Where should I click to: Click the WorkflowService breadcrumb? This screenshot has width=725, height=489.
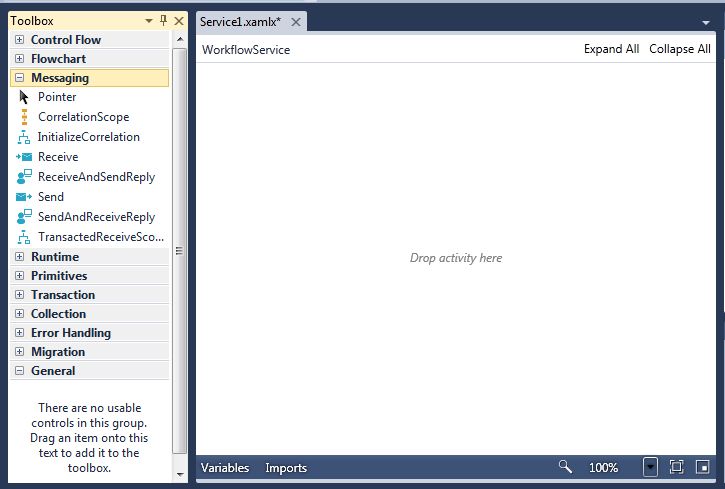click(x=246, y=50)
